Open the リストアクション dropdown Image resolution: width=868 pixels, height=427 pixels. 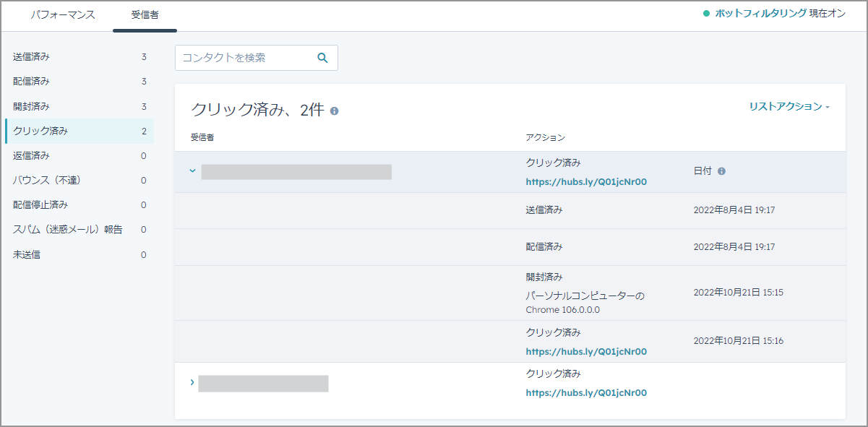(789, 106)
